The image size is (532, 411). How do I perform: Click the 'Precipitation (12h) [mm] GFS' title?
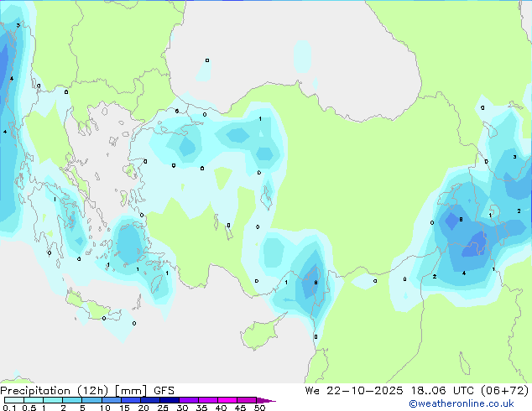[x=87, y=391]
